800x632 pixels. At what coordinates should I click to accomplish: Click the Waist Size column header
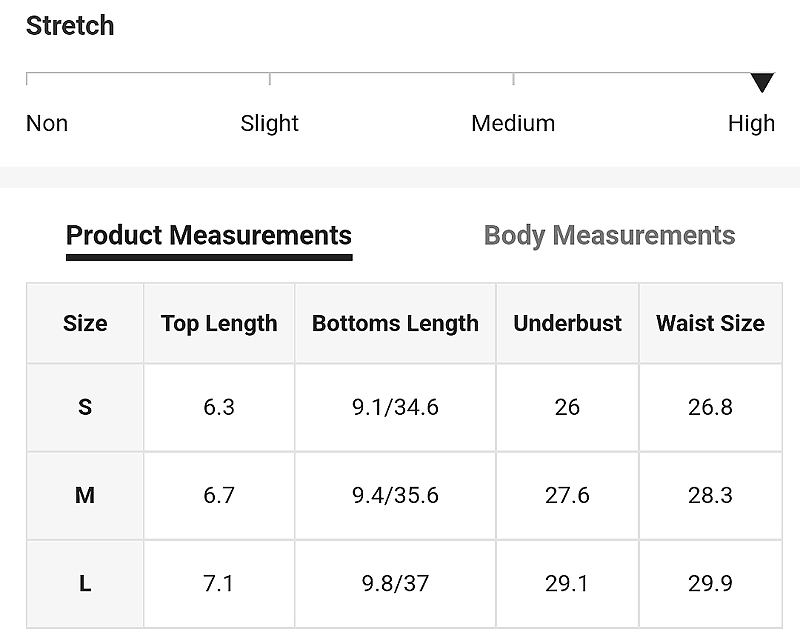pyautogui.click(x=710, y=323)
